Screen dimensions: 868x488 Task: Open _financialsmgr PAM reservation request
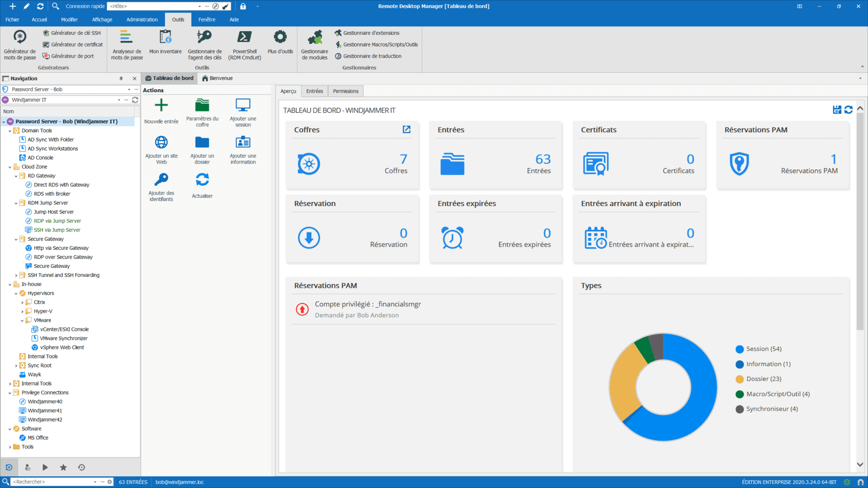point(424,310)
